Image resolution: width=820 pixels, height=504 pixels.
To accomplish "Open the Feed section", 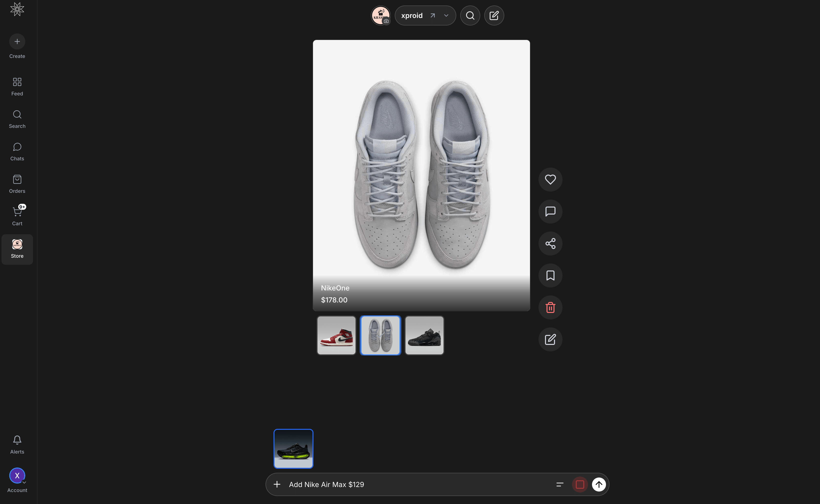I will (17, 86).
